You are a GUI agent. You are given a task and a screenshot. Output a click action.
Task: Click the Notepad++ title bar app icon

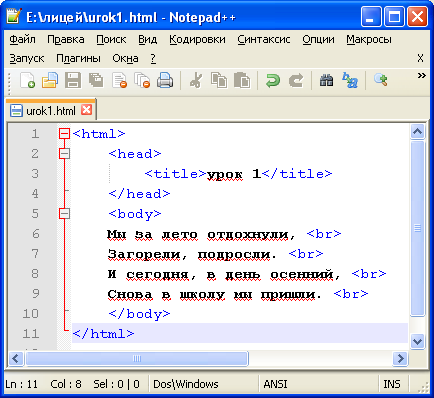click(x=14, y=16)
